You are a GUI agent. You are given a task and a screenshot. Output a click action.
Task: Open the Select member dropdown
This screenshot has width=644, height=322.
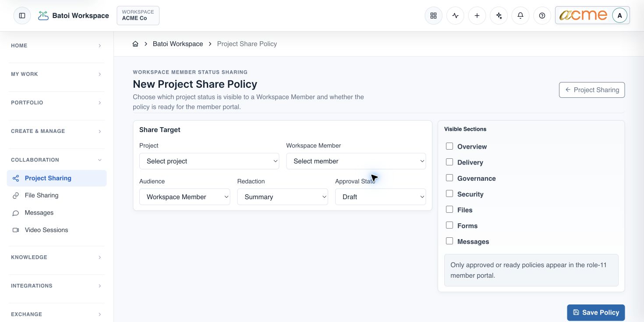coord(356,161)
